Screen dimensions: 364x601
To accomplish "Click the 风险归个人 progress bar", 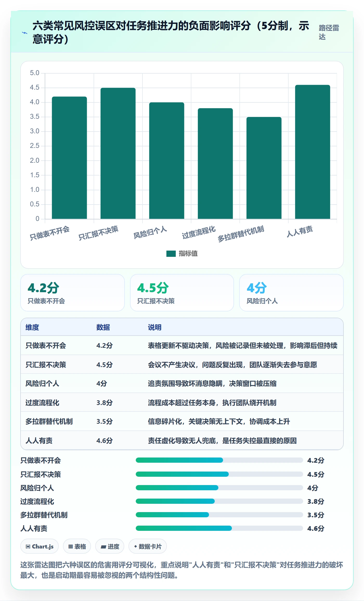I will 219,488.
